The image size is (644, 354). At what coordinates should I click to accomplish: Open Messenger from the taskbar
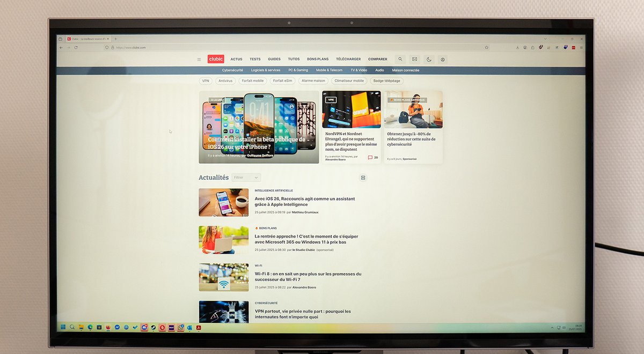pos(117,327)
